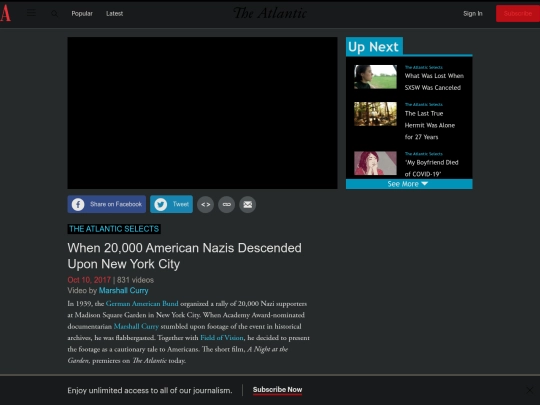Expand See More in Up Next

(409, 184)
